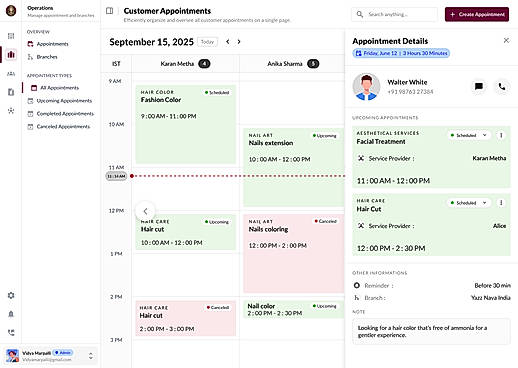
Task: Toggle the sidebar panel icon beside title
Action: tap(109, 11)
